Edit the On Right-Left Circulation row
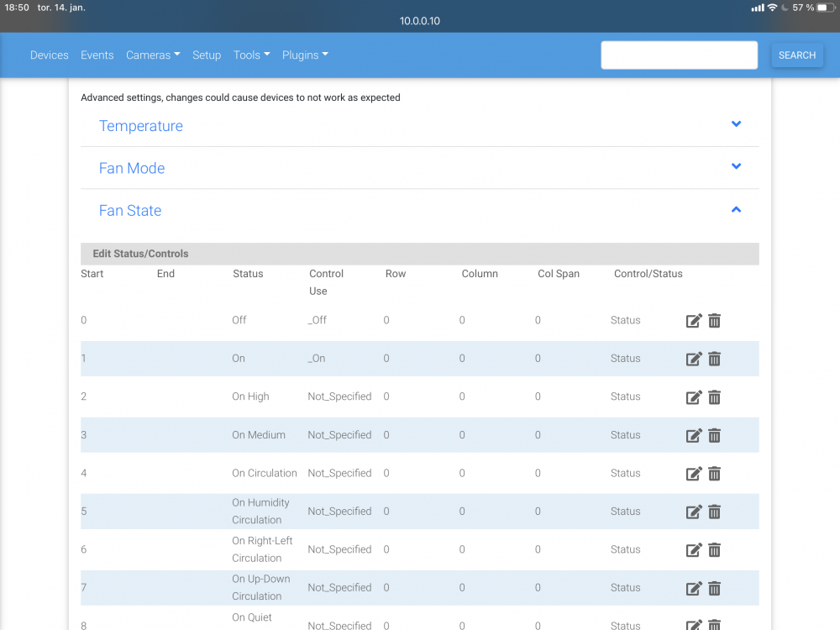This screenshot has height=630, width=840. (694, 550)
